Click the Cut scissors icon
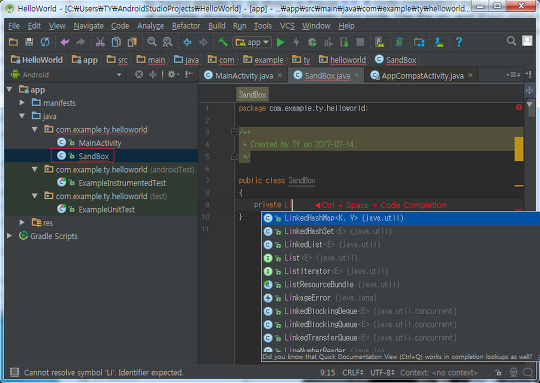Viewport: 540px width, 383px height. pos(100,42)
